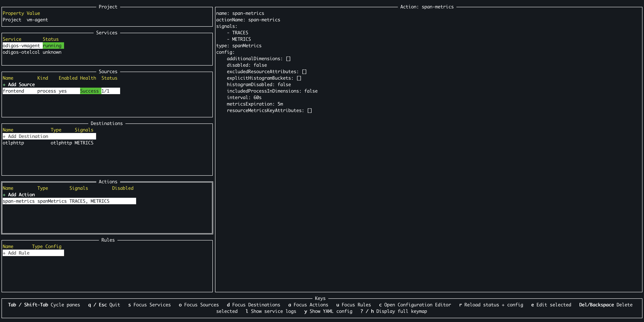Image resolution: width=644 pixels, height=322 pixels.
Task: Click the Focus Services key hint
Action: click(149, 305)
